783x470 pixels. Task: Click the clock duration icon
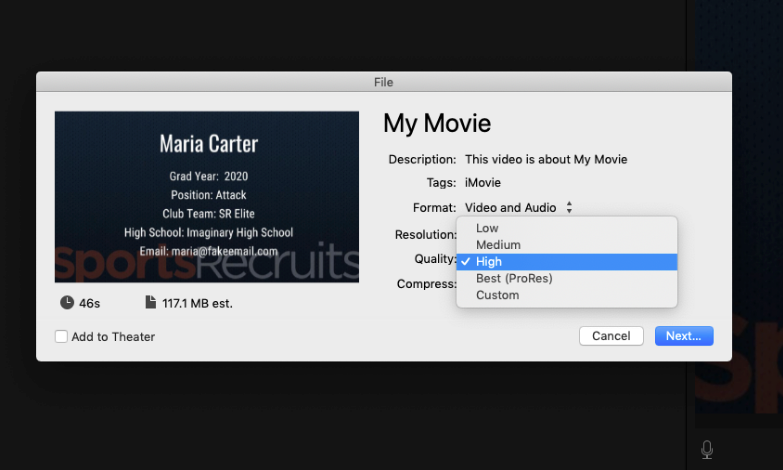(67, 303)
